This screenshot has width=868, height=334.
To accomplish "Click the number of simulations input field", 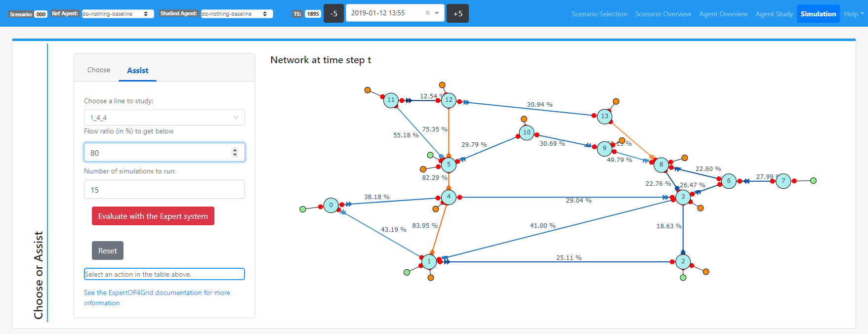I will pyautogui.click(x=165, y=190).
